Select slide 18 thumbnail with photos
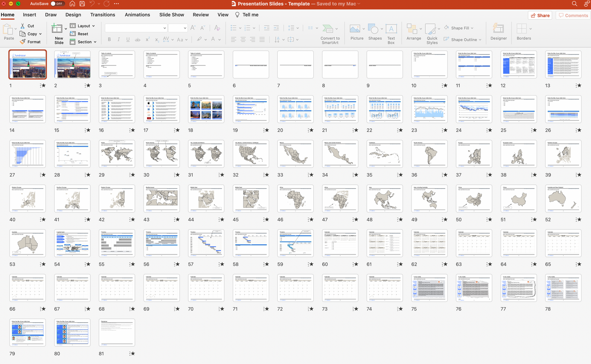Screen dimensions: 591x364 [206, 109]
